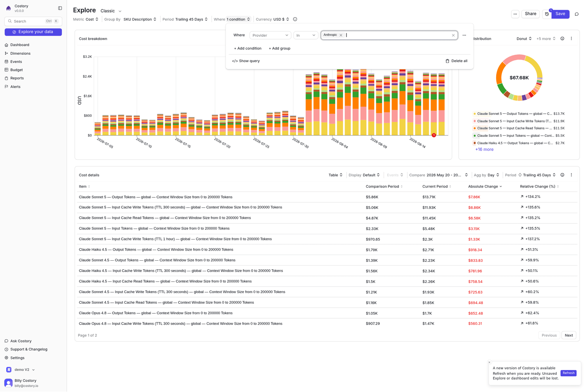Click the Save button
The height and width of the screenshot is (392, 586).
560,14
